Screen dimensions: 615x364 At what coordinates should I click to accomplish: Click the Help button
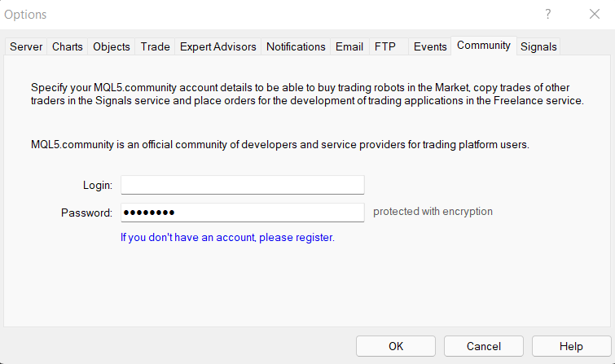(x=571, y=346)
